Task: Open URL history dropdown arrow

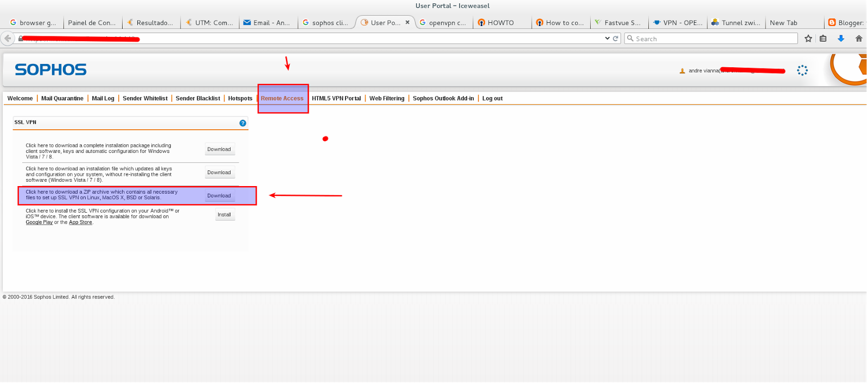Action: click(607, 39)
